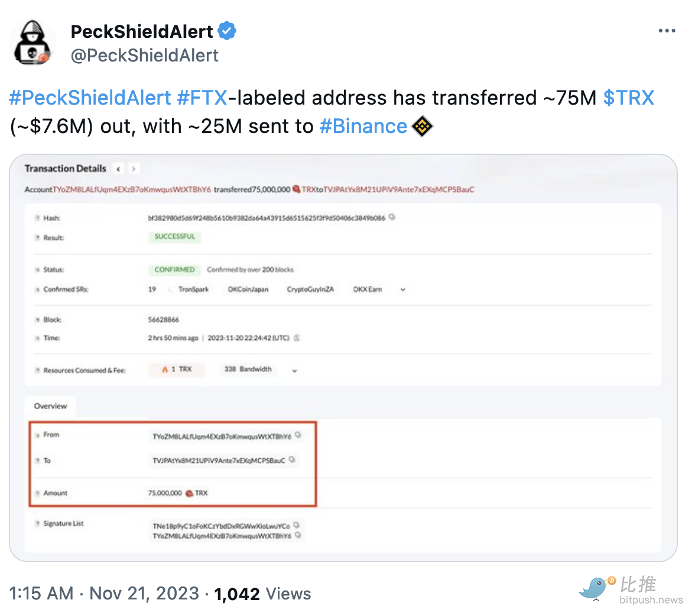The width and height of the screenshot is (695, 616).
Task: Open the #FTX hashtag link
Action: pos(202,98)
